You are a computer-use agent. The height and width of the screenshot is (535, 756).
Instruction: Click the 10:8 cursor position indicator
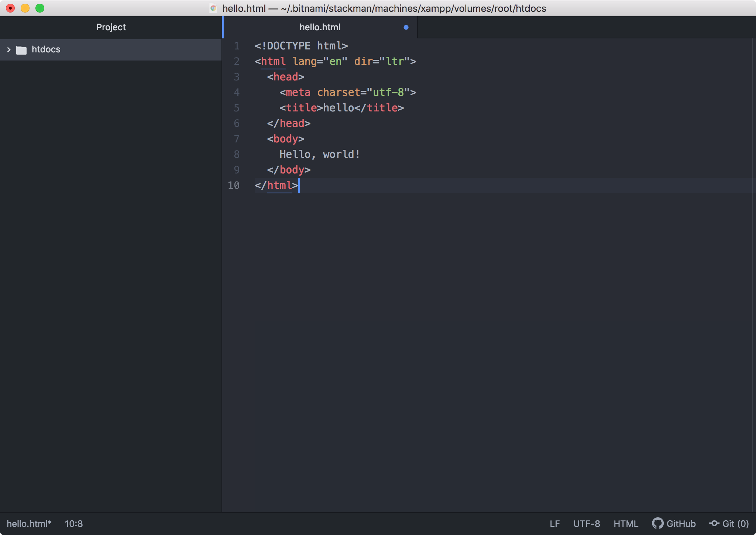(74, 524)
